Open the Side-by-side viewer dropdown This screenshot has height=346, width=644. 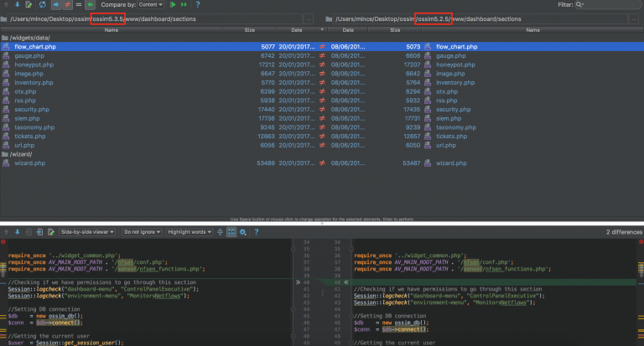87,231
